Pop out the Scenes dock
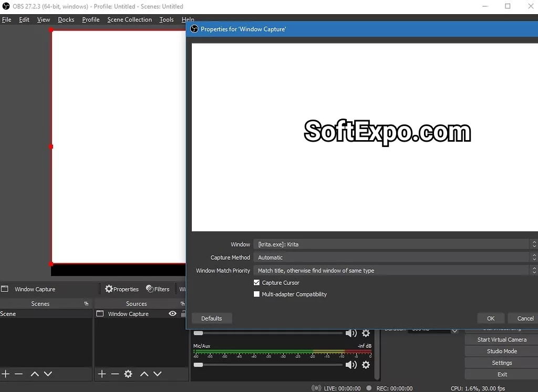 click(86, 304)
